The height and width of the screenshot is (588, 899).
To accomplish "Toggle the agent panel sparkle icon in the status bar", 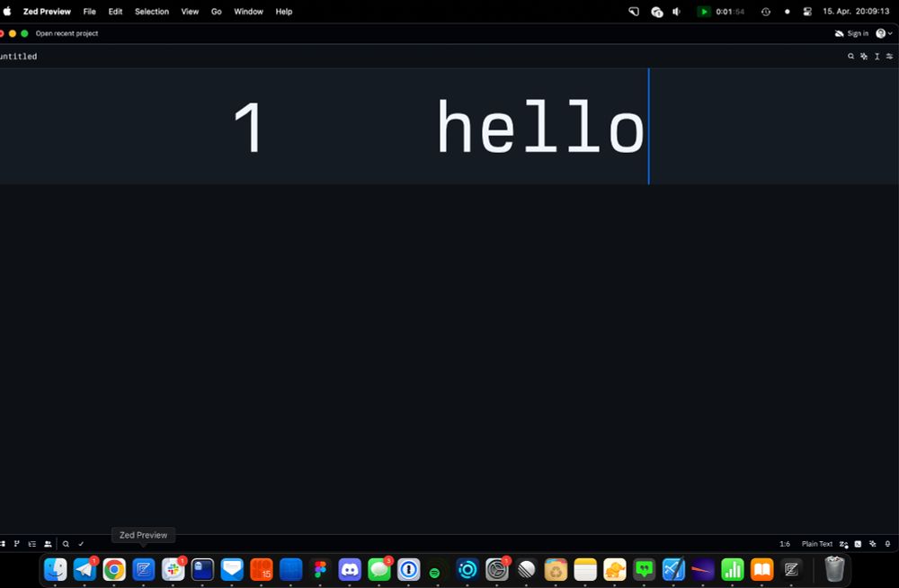I will click(x=873, y=544).
